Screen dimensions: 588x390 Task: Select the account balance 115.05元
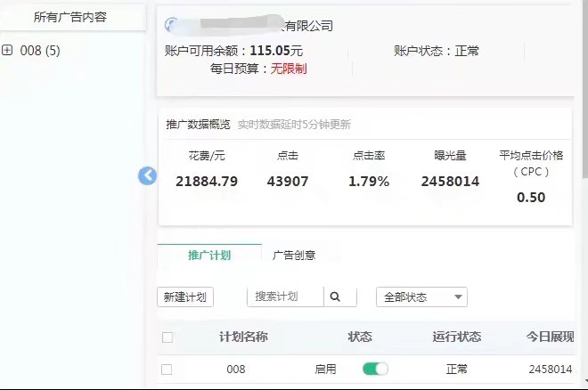276,51
